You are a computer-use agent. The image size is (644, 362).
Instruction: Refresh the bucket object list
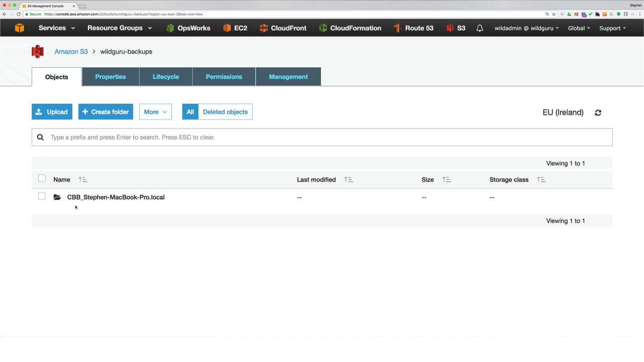[598, 113]
